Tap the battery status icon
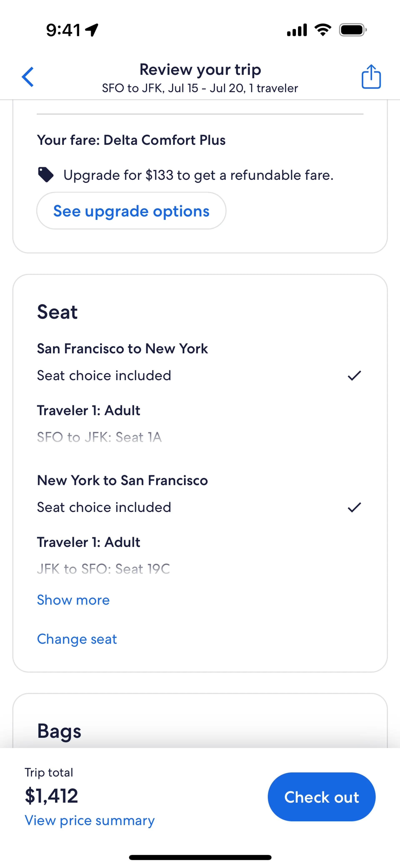The height and width of the screenshot is (868, 400). [352, 30]
